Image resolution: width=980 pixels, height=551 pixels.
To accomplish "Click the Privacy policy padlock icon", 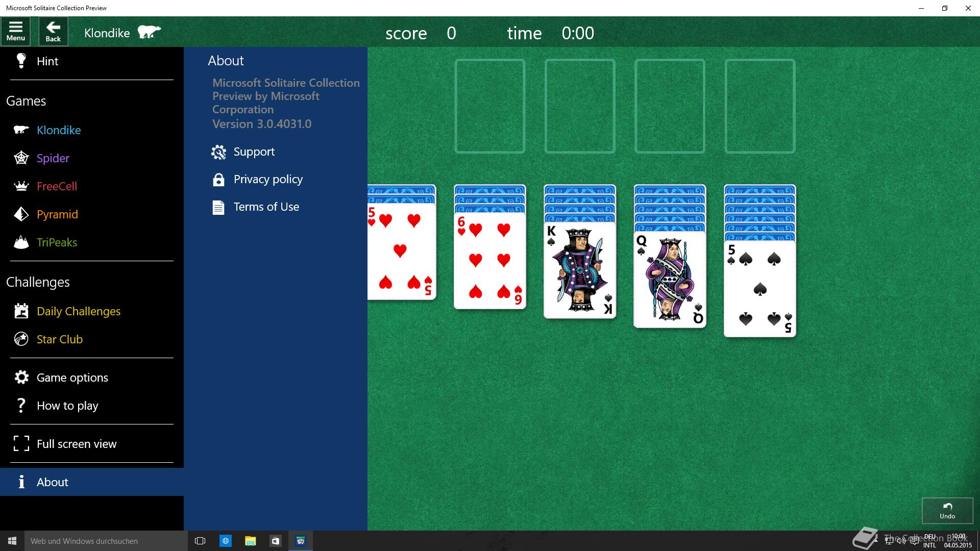I will 218,180.
